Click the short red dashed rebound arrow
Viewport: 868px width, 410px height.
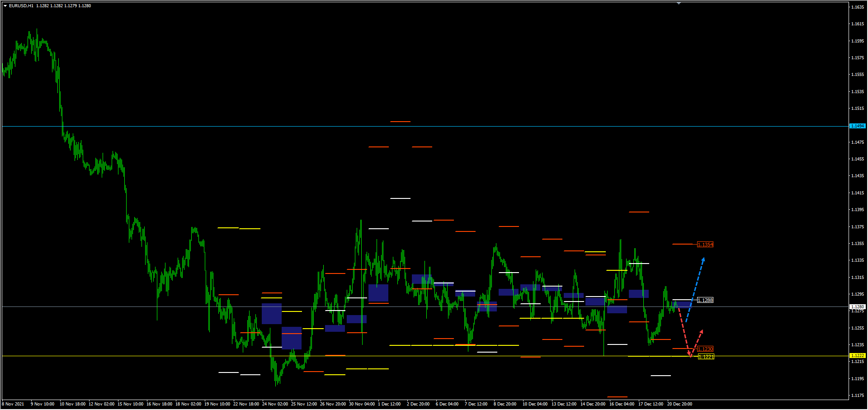[697, 343]
